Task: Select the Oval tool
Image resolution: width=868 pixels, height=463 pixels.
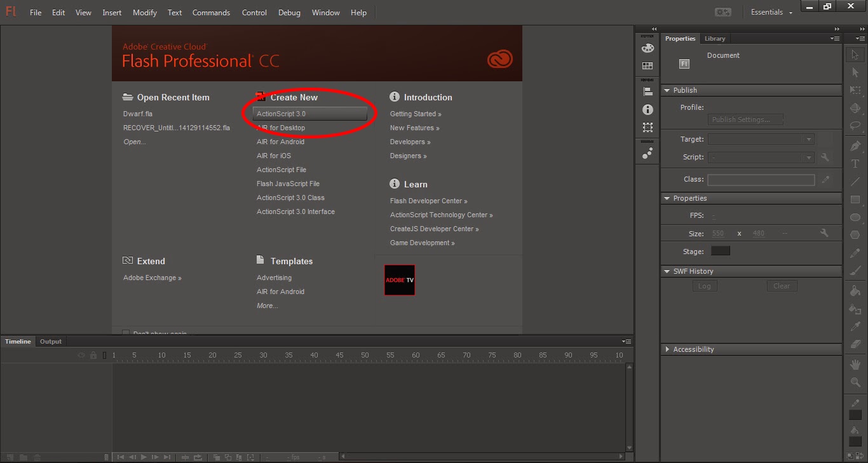Action: 855,217
